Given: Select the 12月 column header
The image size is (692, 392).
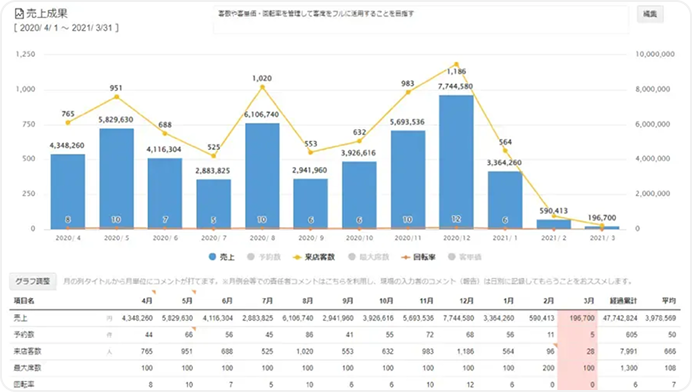Looking at the screenshot, I should [x=466, y=301].
